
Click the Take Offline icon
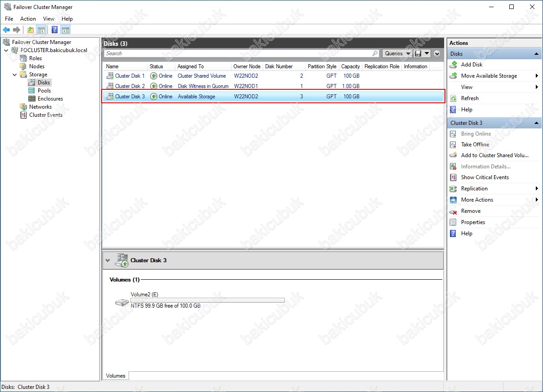click(x=453, y=145)
